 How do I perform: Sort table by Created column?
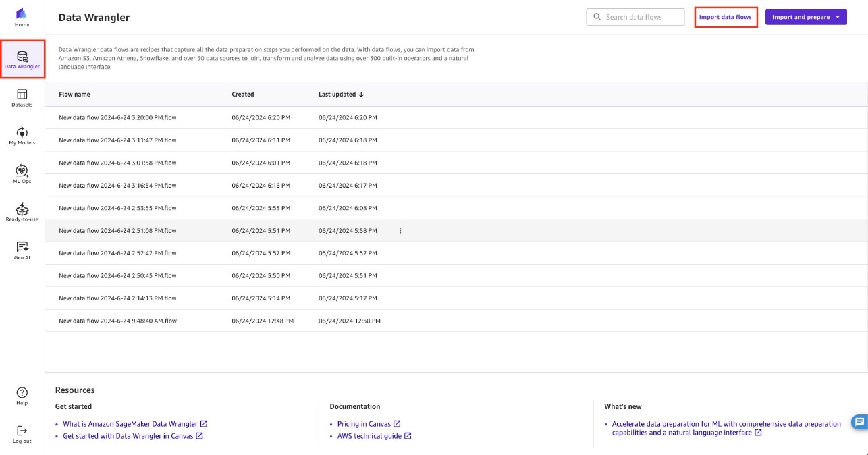click(x=243, y=95)
